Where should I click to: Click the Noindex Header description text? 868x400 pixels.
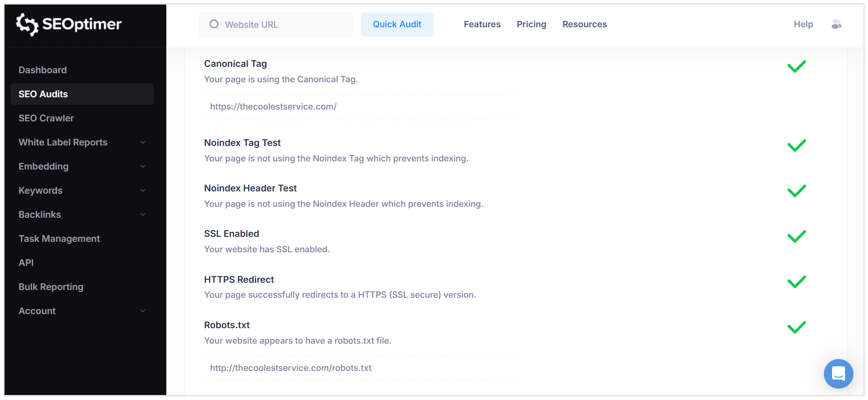[344, 204]
